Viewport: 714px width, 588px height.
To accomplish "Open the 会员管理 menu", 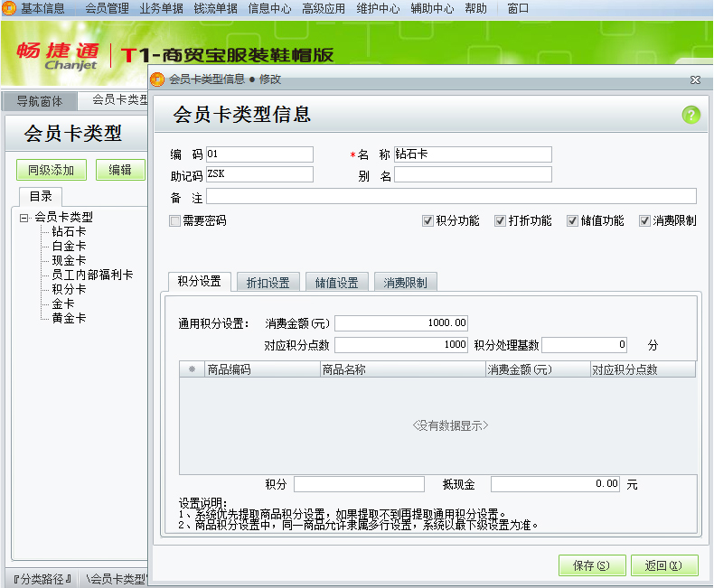I will click(x=107, y=8).
